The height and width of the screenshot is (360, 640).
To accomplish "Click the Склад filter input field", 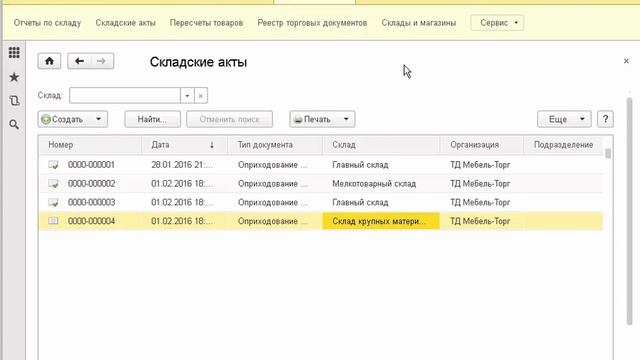I will 125,96.
